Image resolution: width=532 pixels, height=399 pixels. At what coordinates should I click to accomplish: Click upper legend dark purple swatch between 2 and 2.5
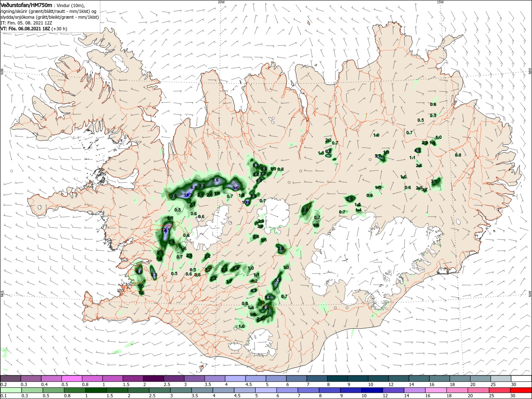pos(154,379)
